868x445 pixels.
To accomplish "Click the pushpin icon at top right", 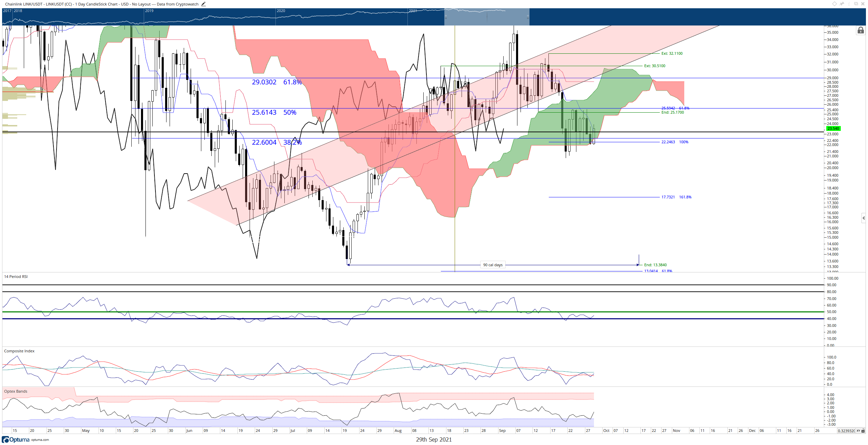I will point(842,4).
